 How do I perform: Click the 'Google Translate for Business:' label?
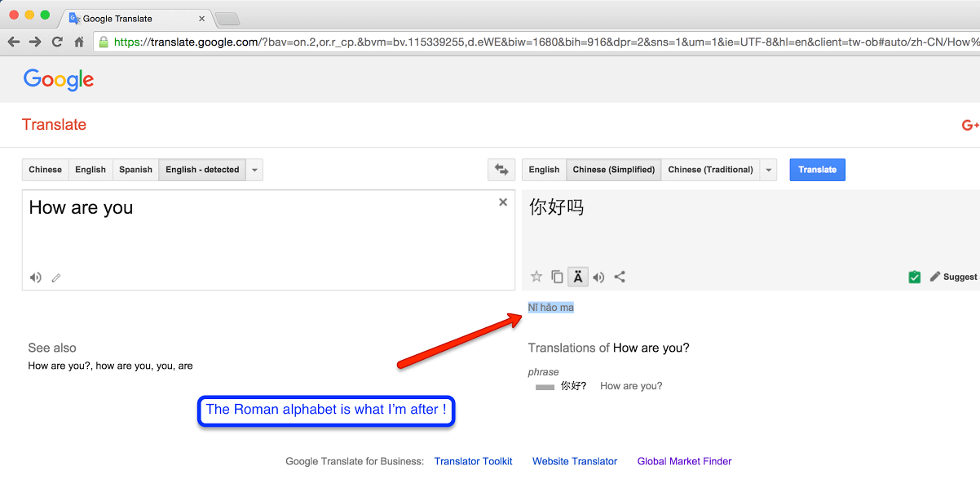tap(355, 461)
